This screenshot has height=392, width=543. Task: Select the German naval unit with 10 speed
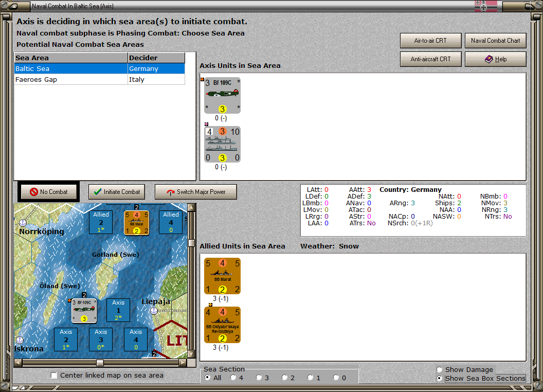222,144
